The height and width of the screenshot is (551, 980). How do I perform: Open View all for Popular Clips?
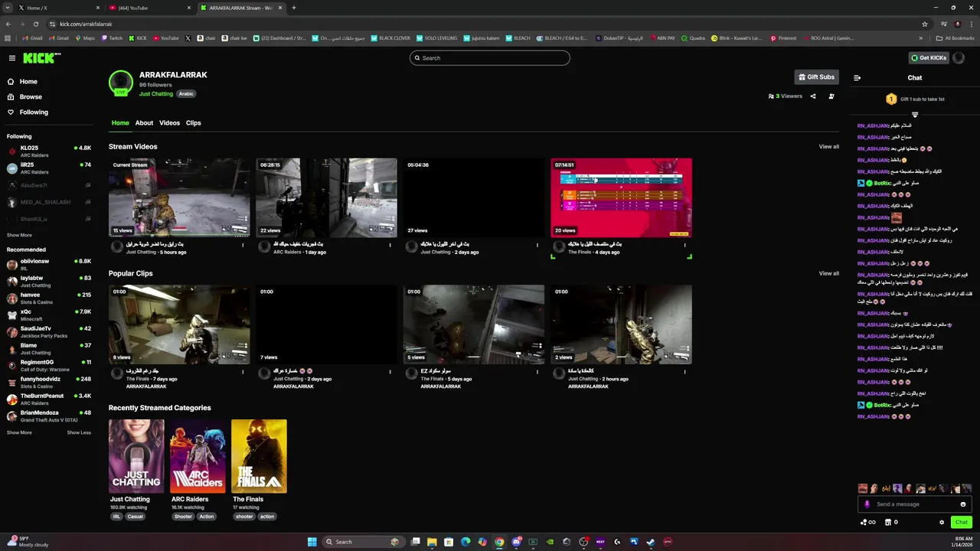(x=828, y=274)
